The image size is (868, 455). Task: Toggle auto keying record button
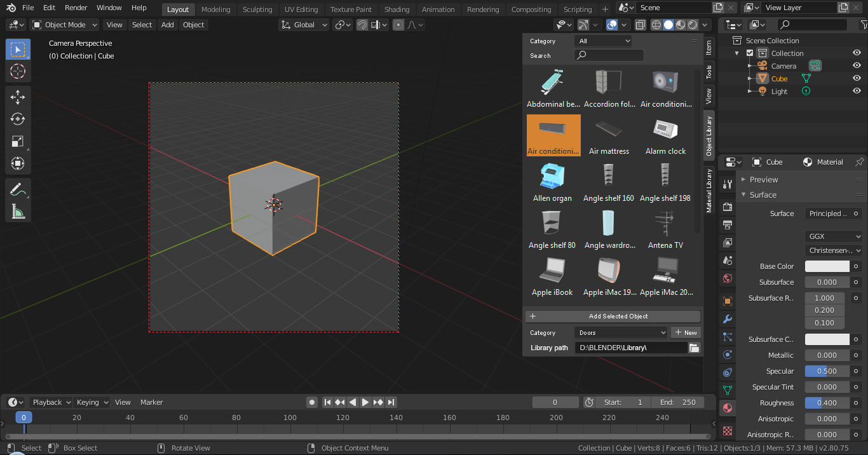[x=312, y=402]
